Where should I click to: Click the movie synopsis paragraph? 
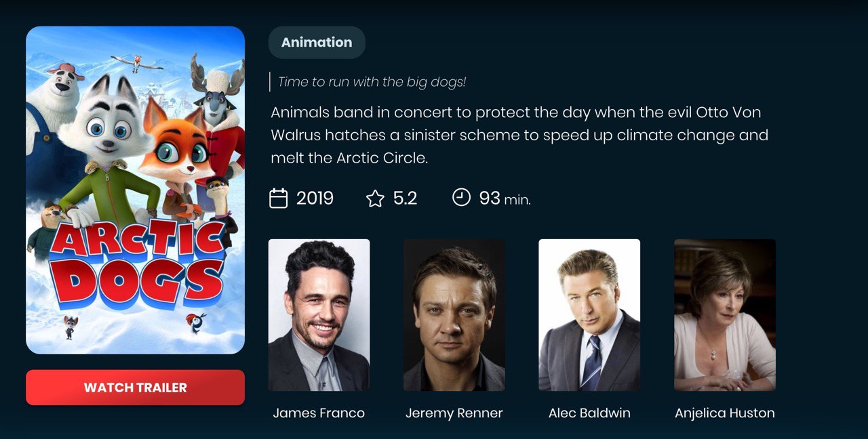coord(519,135)
